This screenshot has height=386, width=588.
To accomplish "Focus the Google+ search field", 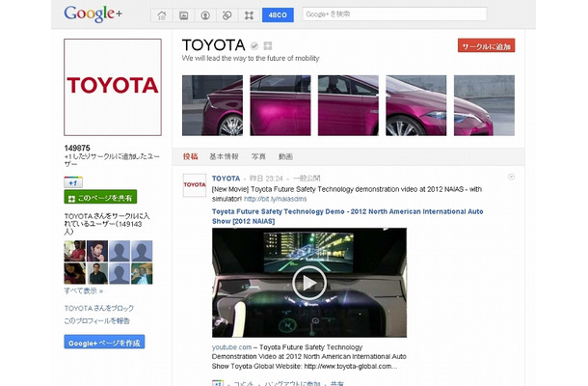I will click(394, 14).
